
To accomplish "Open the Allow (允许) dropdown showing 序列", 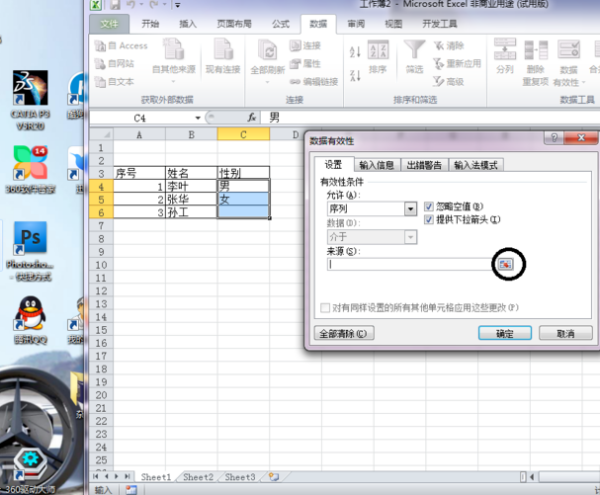I will click(411, 209).
